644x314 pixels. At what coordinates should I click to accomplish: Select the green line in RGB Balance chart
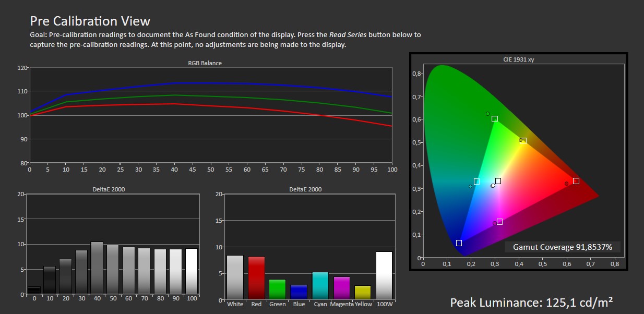211,95
